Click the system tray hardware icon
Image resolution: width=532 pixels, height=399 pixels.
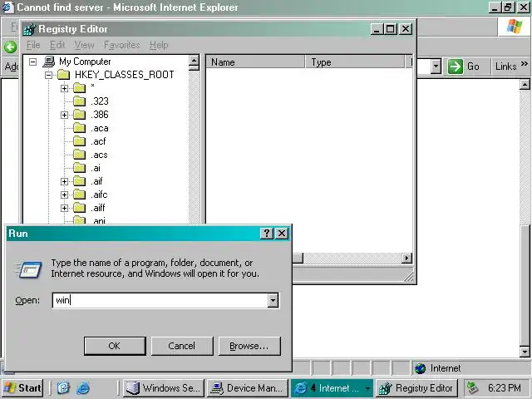tap(473, 388)
